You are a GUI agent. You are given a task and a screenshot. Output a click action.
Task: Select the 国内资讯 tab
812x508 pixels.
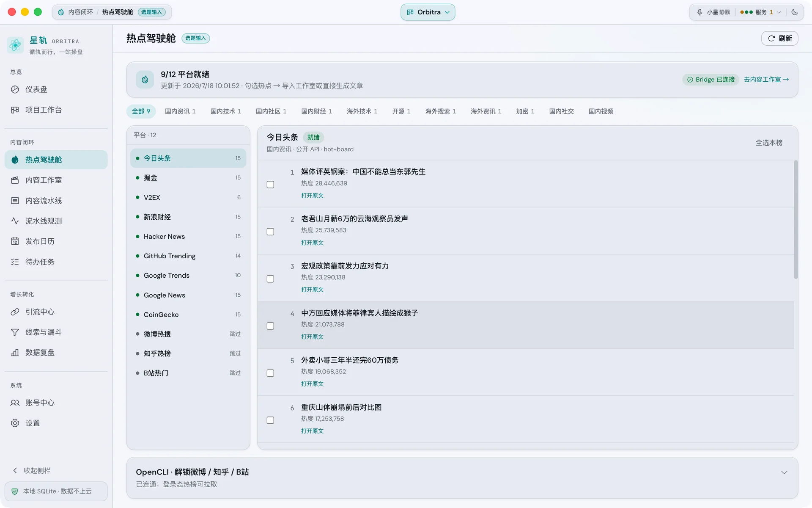click(180, 111)
